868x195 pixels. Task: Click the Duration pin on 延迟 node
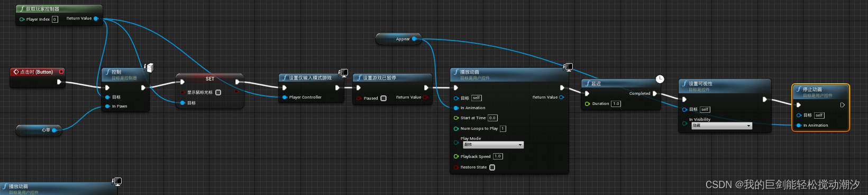click(x=587, y=103)
